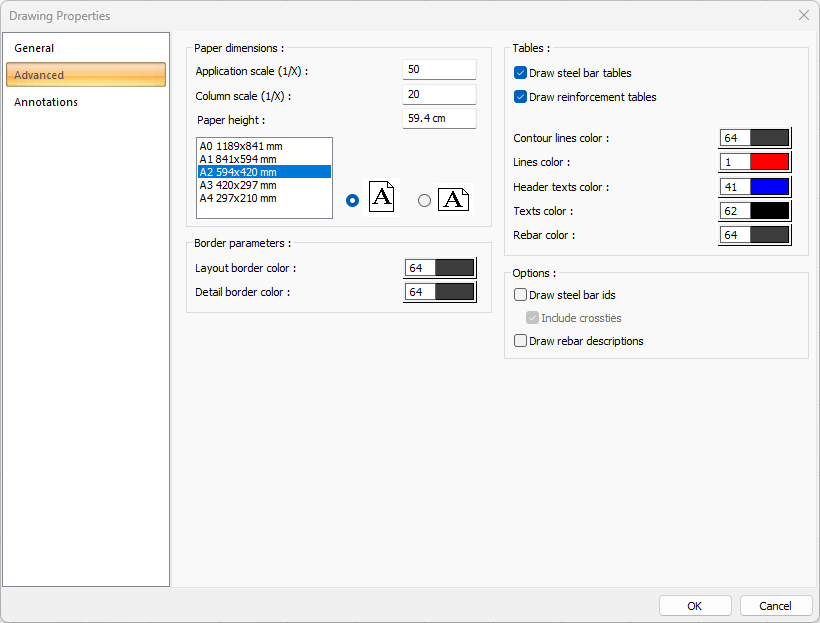This screenshot has width=820, height=623.
Task: Enable Draw steel bar ids checkbox
Action: [x=521, y=295]
